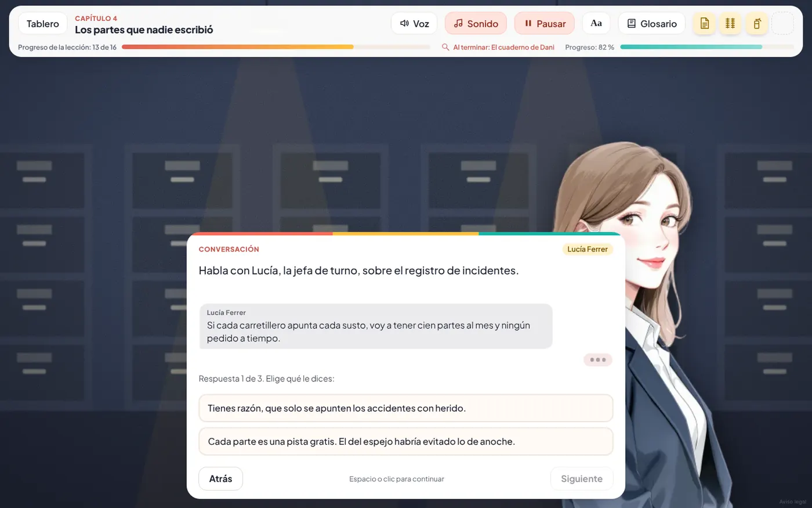Toggle the Voz narration button
This screenshot has width=812, height=508.
click(x=414, y=23)
